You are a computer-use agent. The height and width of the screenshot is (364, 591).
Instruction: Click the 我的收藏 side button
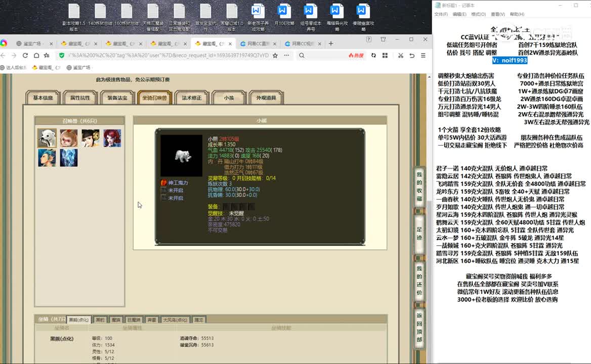[419, 187]
